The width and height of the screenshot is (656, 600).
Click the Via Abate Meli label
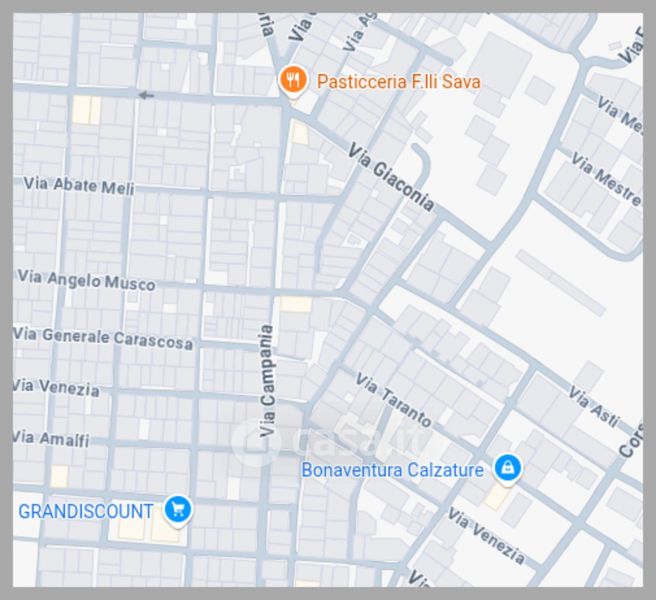tap(79, 186)
